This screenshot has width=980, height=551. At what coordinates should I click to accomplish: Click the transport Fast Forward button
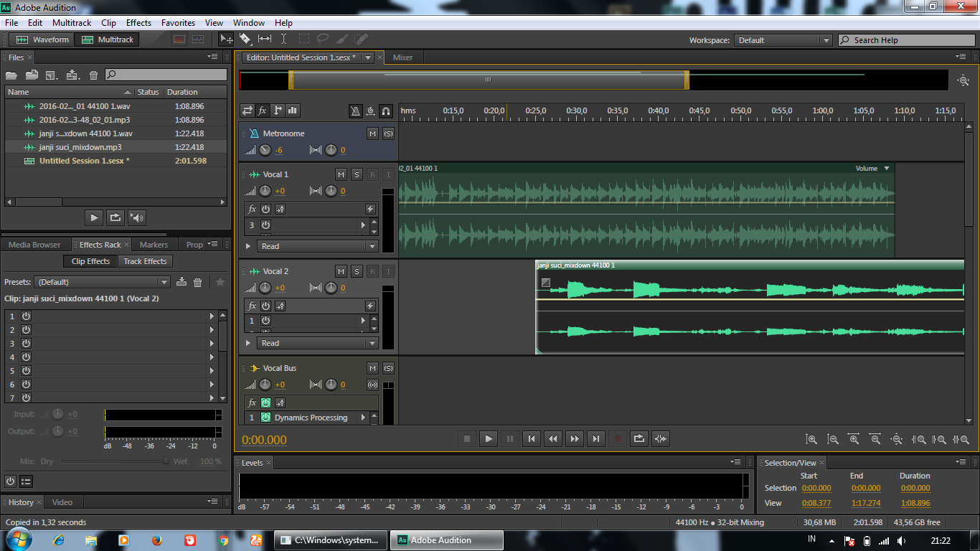574,438
